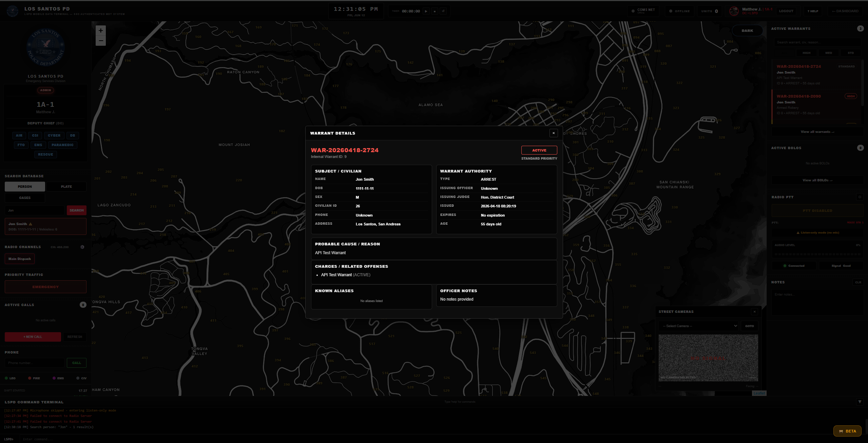
Task: Click the AIR unit badge
Action: click(19, 135)
